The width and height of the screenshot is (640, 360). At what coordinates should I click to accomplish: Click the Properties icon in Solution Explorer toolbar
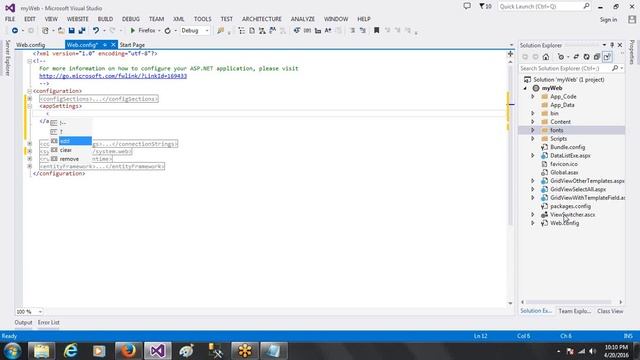point(607,57)
